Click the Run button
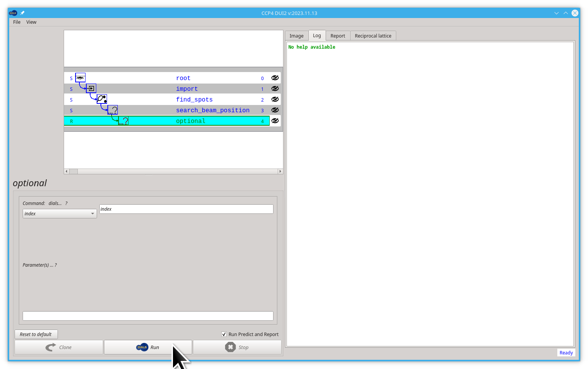Viewport: 588px width, 369px height. [148, 347]
